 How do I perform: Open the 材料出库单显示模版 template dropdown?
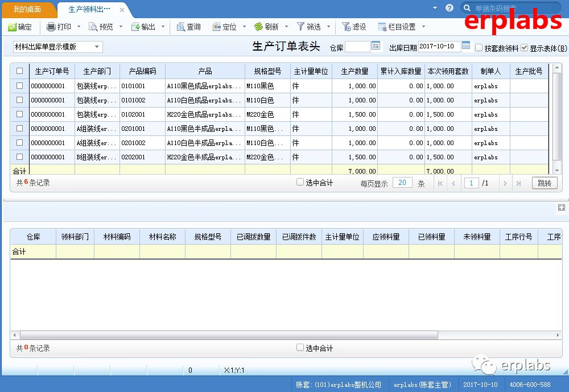(x=97, y=47)
